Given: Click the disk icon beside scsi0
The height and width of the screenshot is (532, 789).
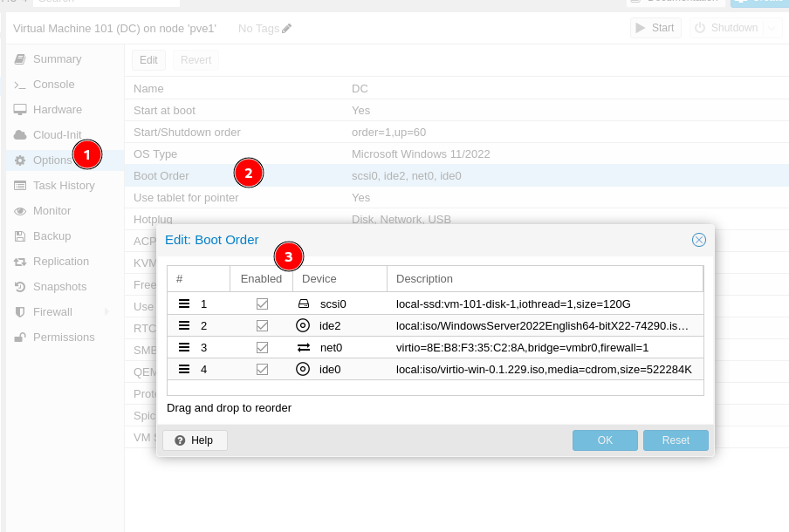Looking at the screenshot, I should tap(303, 304).
